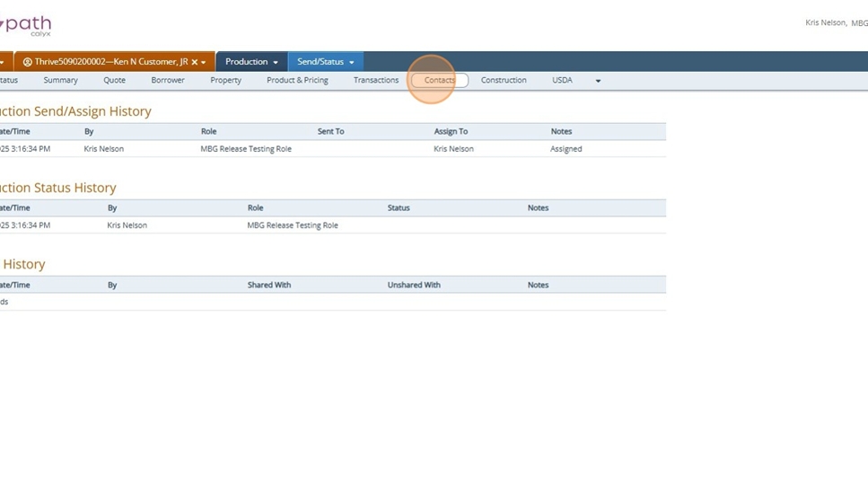Open the Summary tab

point(60,80)
